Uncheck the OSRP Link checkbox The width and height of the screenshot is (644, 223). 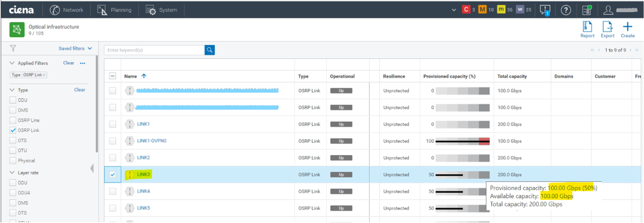coord(13,130)
